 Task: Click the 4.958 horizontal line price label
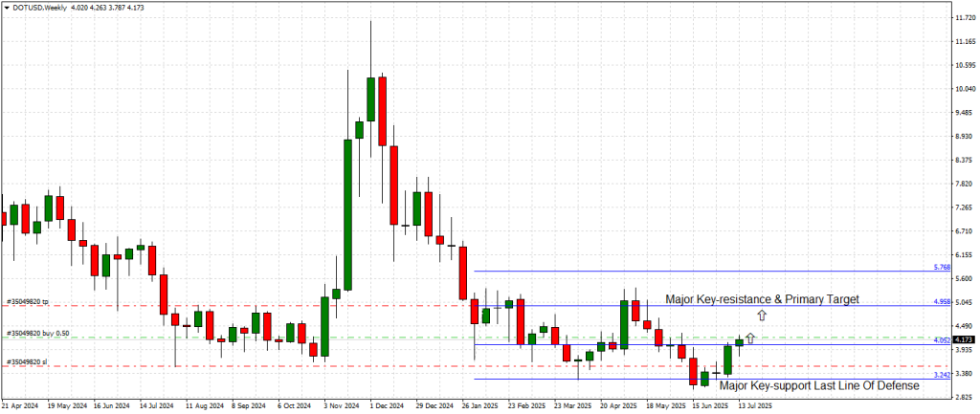click(x=942, y=301)
